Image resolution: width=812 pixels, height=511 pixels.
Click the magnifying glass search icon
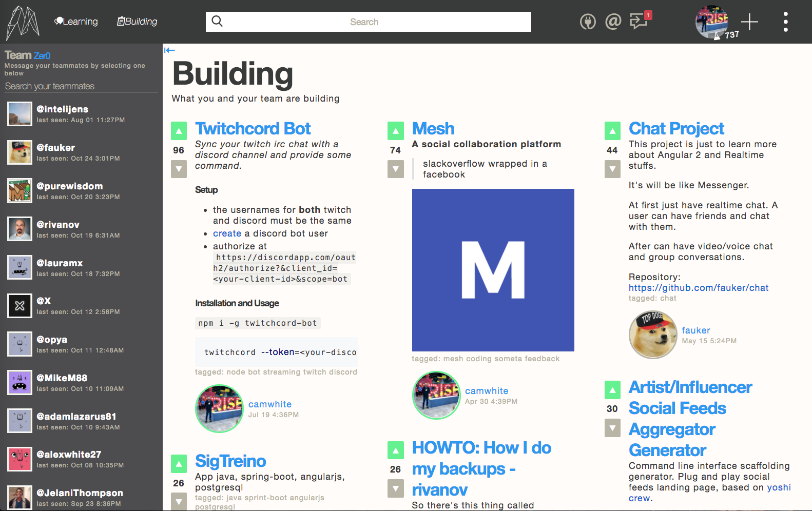tap(217, 21)
